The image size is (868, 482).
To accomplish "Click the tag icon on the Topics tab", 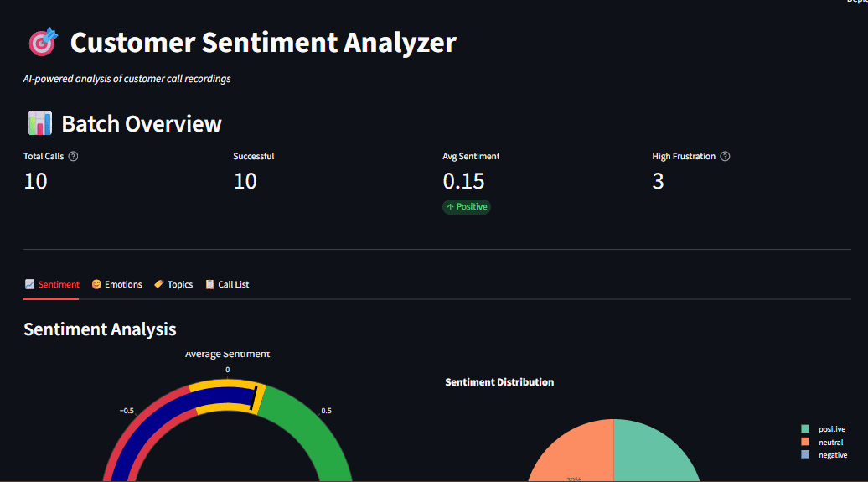I will [158, 285].
